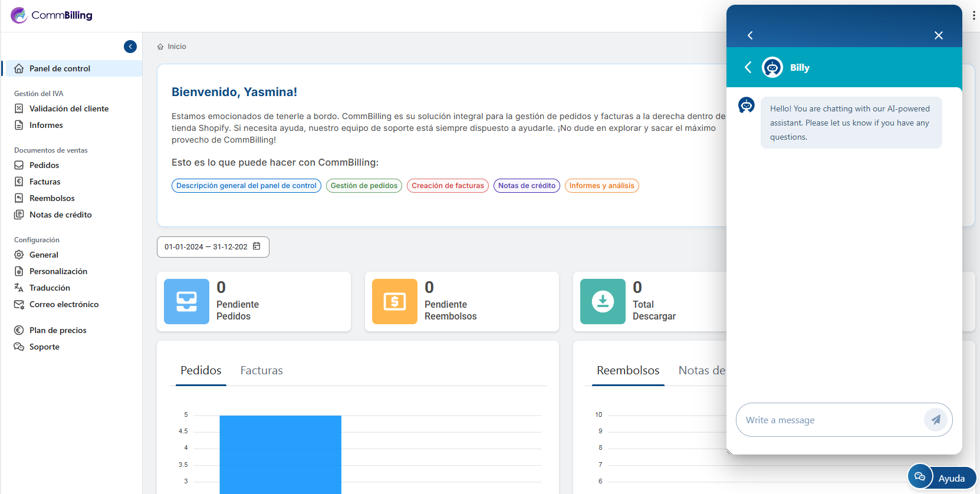This screenshot has width=980, height=494.
Task: Open the calendar icon in date range
Action: (256, 246)
